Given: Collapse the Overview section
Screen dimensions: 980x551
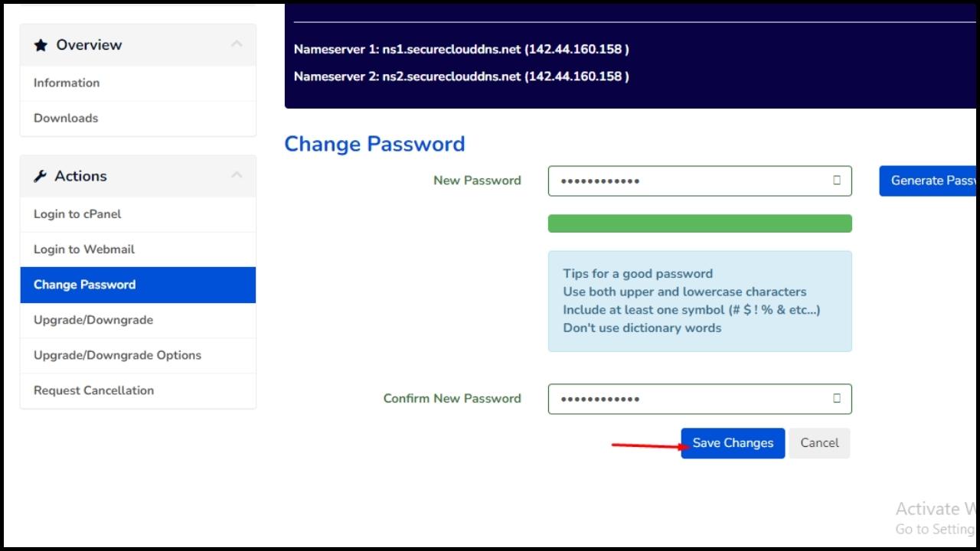Looking at the screenshot, I should 237,44.
